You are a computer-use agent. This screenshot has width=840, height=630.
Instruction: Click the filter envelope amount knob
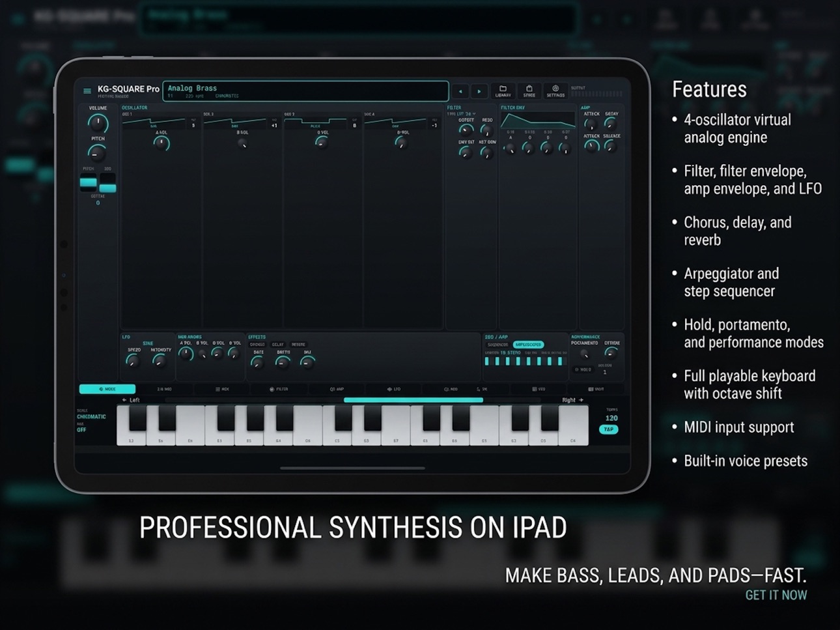[x=465, y=152]
